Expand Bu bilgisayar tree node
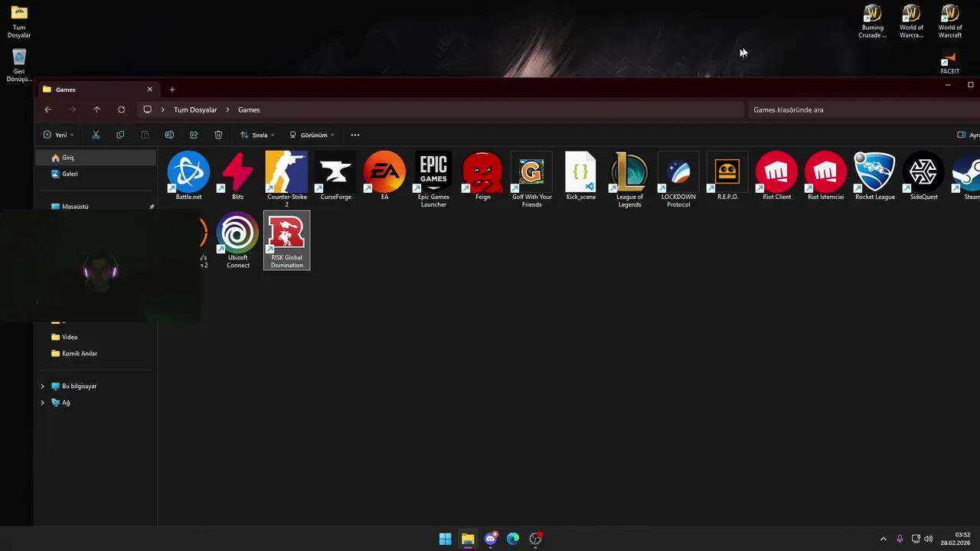Screen dimensions: 980x551 pyautogui.click(x=43, y=386)
